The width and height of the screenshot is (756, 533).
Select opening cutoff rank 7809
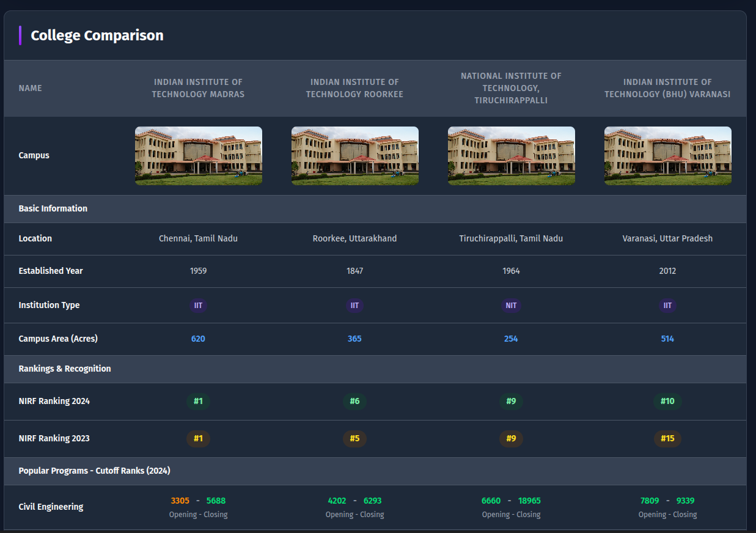click(650, 501)
